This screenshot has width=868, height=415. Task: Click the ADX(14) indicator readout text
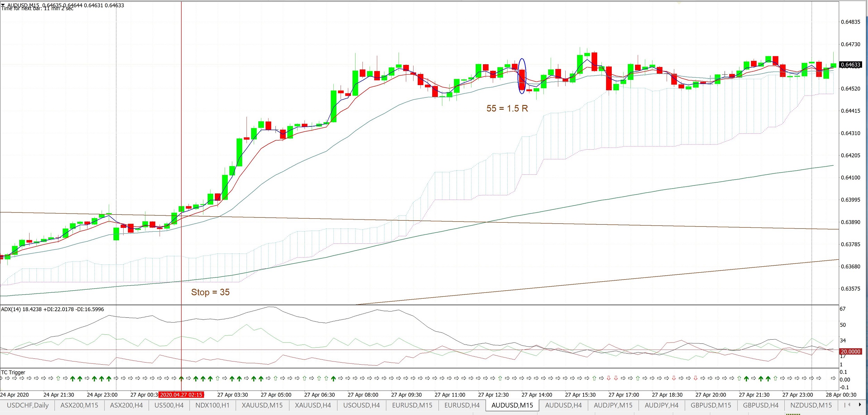52,309
